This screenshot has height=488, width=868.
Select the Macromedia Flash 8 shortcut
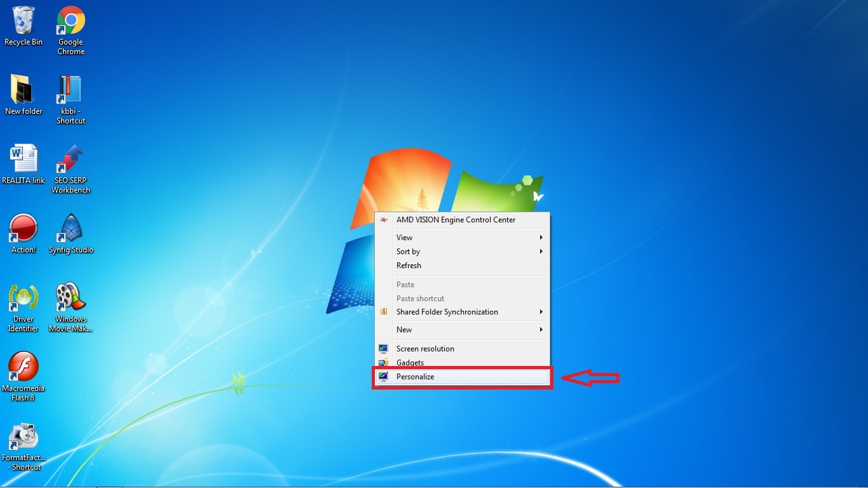[24, 377]
